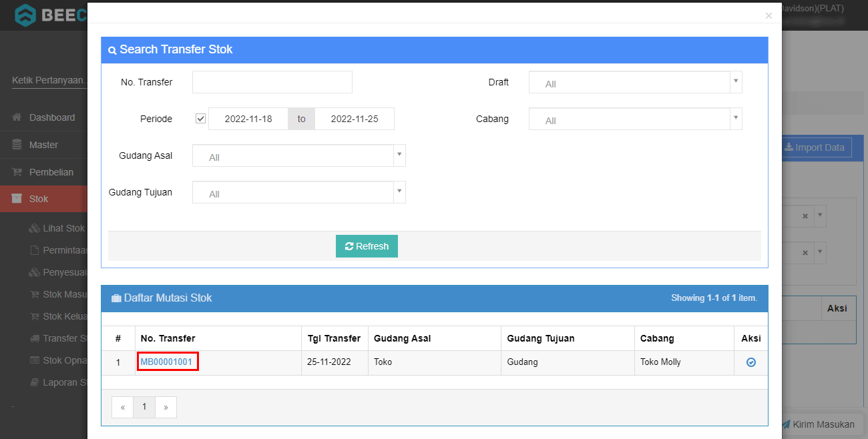This screenshot has width=868, height=439.
Task: Click the Lihat Stok cubes icon
Action: click(34, 228)
